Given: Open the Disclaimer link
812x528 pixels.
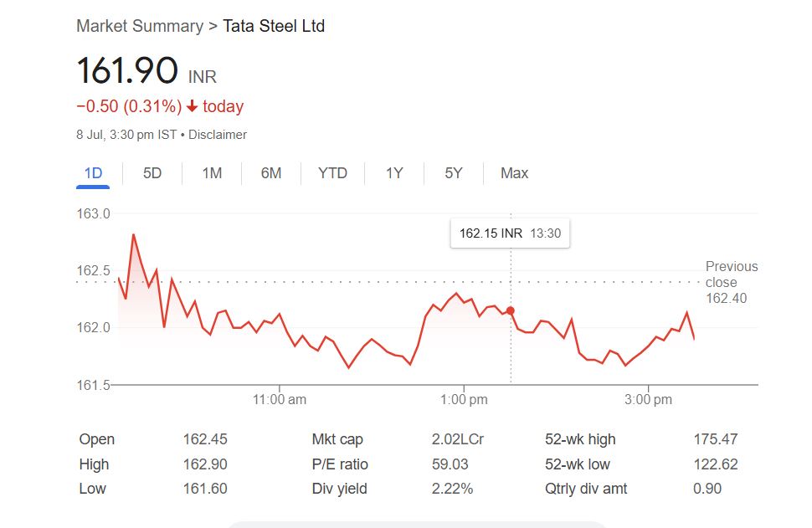Looking at the screenshot, I should pos(218,135).
